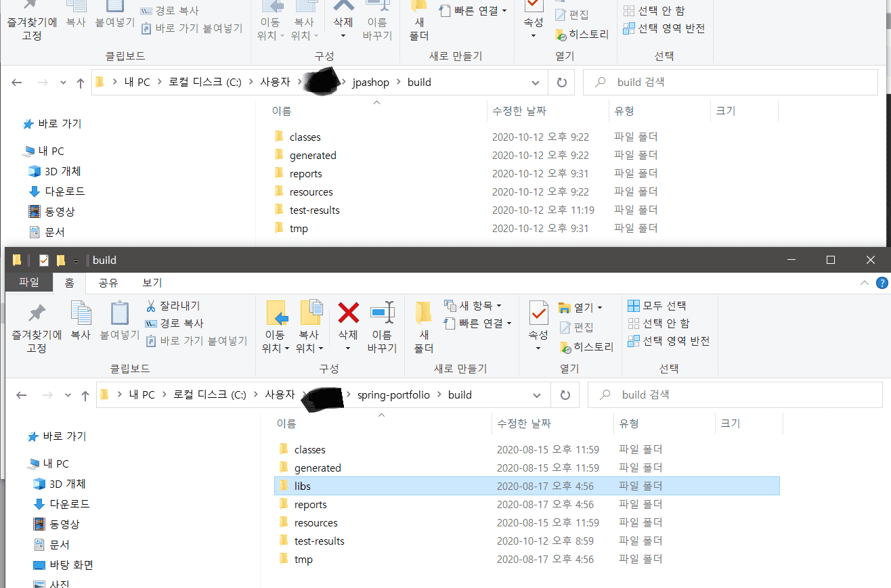Expand the address bar dropdown arrow
Viewport: 891px width, 588px height.
(536, 394)
